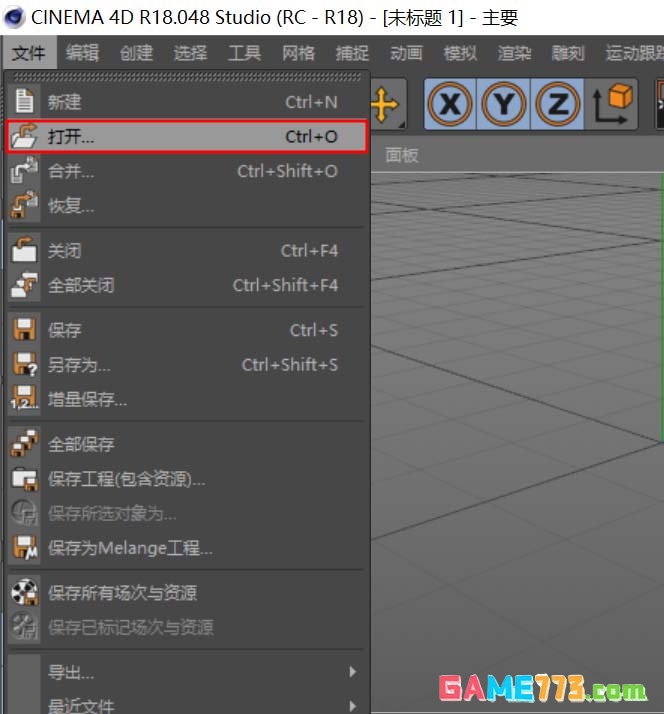The width and height of the screenshot is (664, 714).
Task: Expand the 导出 submenu arrow
Action: tap(352, 672)
